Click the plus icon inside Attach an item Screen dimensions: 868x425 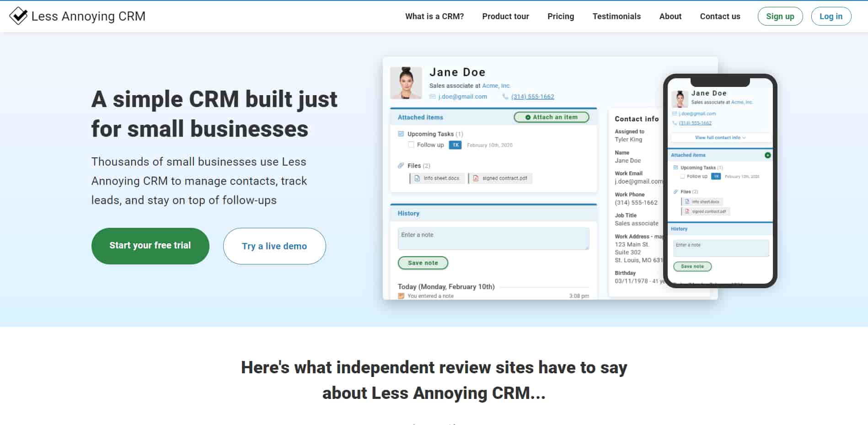(529, 117)
